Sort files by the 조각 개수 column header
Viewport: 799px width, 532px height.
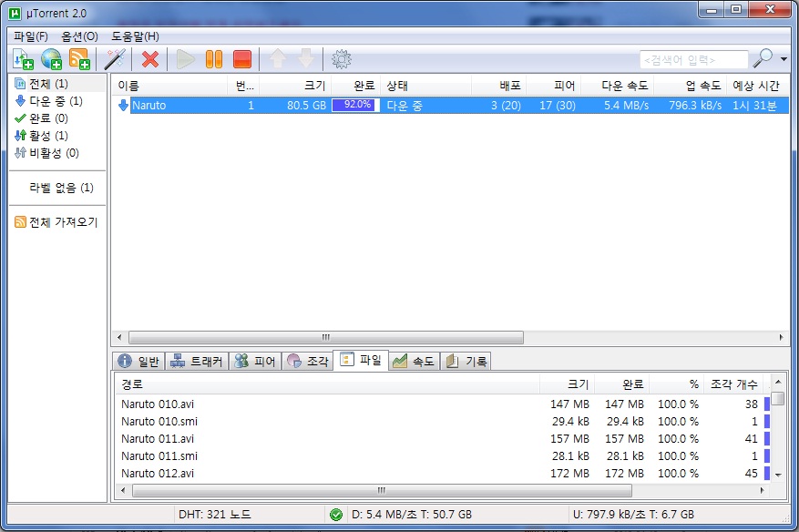(x=733, y=384)
